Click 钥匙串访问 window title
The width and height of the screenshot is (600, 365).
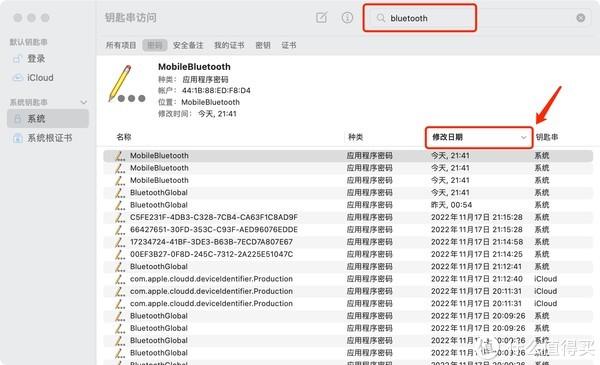(x=130, y=18)
